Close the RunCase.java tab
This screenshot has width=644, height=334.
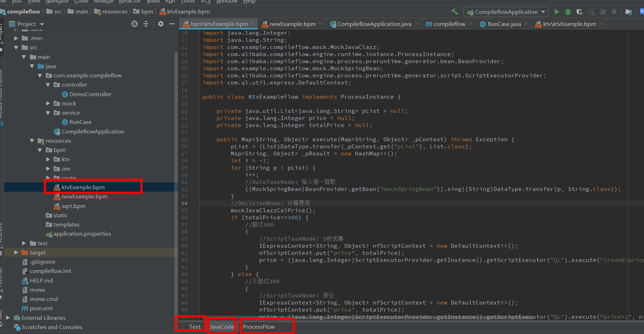(526, 24)
